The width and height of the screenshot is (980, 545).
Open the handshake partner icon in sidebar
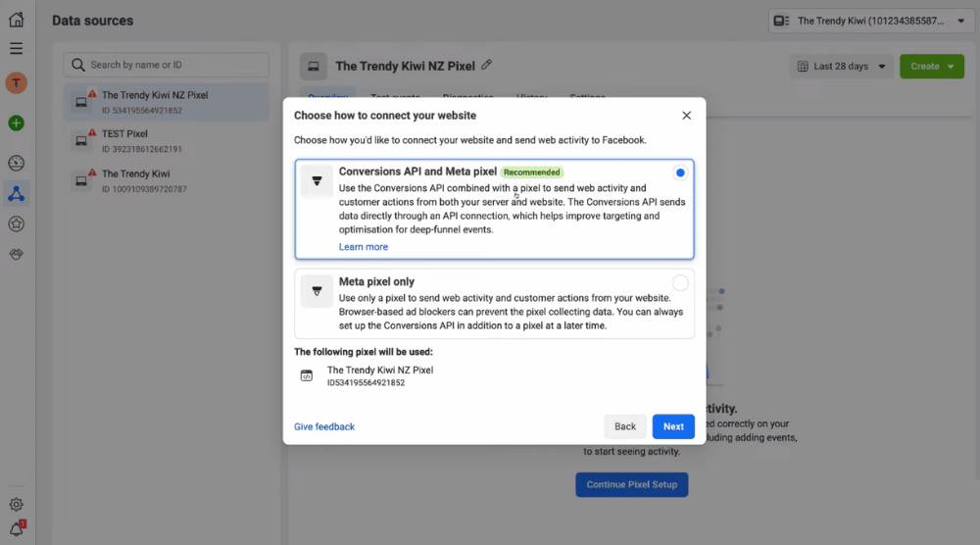[17, 255]
